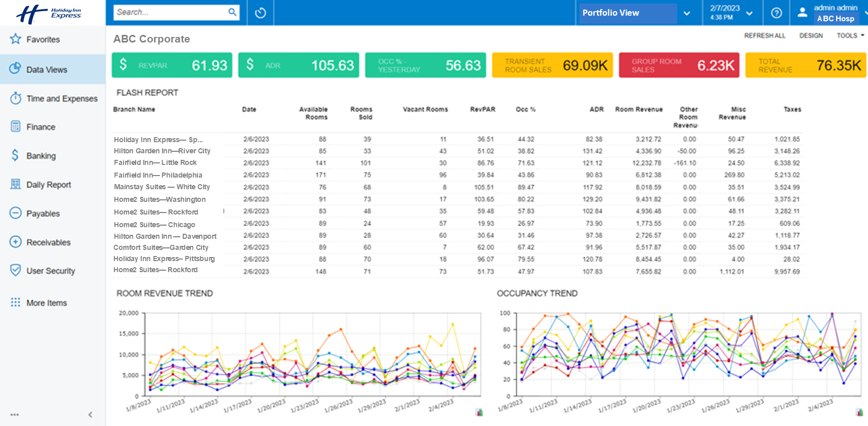868x426 pixels.
Task: Open the Daily Report menu item
Action: pos(49,185)
